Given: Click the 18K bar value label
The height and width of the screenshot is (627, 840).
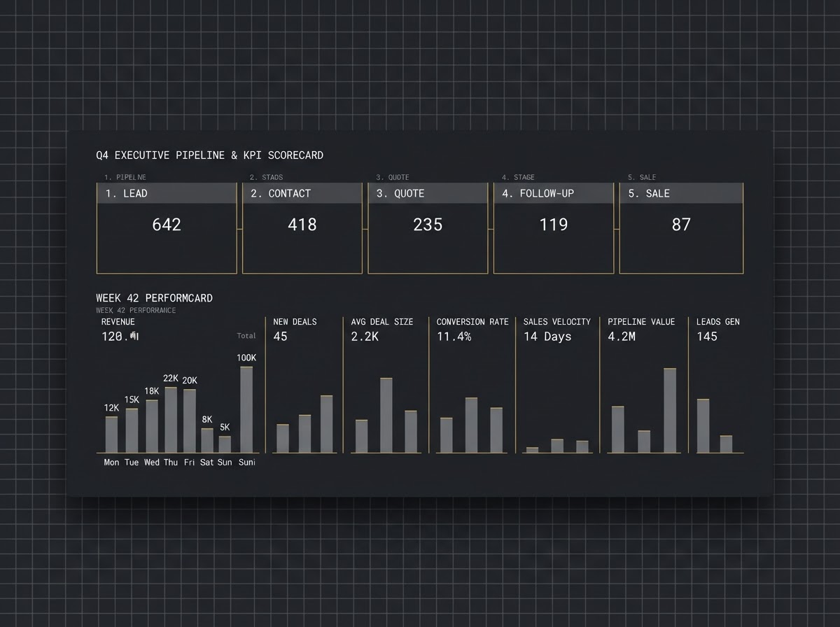Looking at the screenshot, I should click(152, 391).
